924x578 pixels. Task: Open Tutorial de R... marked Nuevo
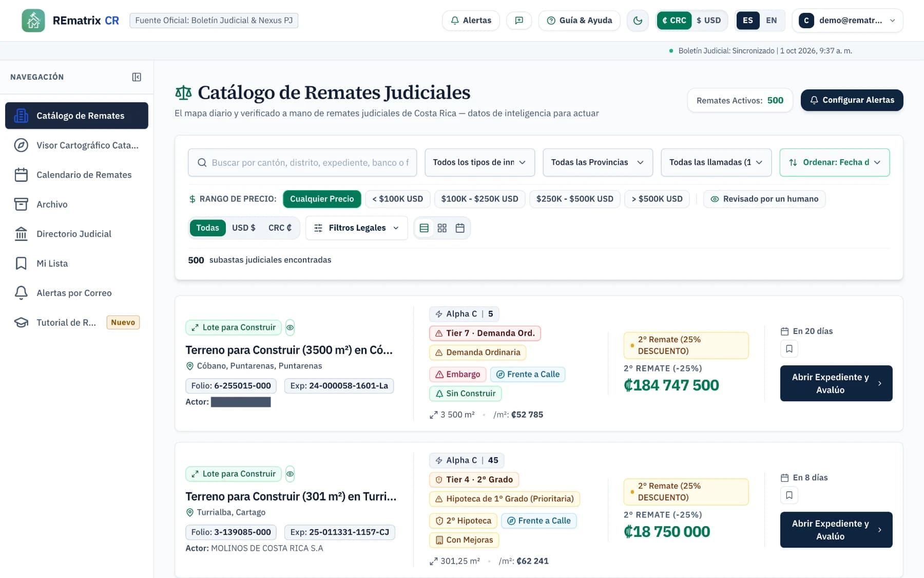[77, 323]
